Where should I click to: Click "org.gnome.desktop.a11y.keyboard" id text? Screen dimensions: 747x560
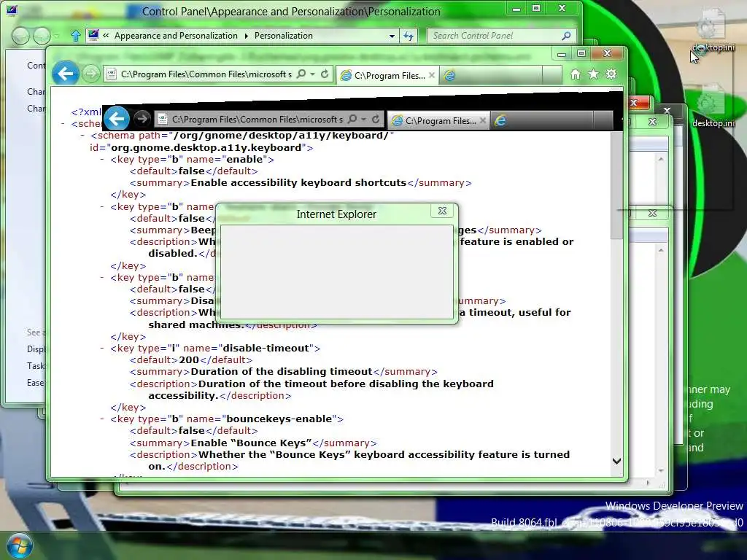pyautogui.click(x=206, y=147)
